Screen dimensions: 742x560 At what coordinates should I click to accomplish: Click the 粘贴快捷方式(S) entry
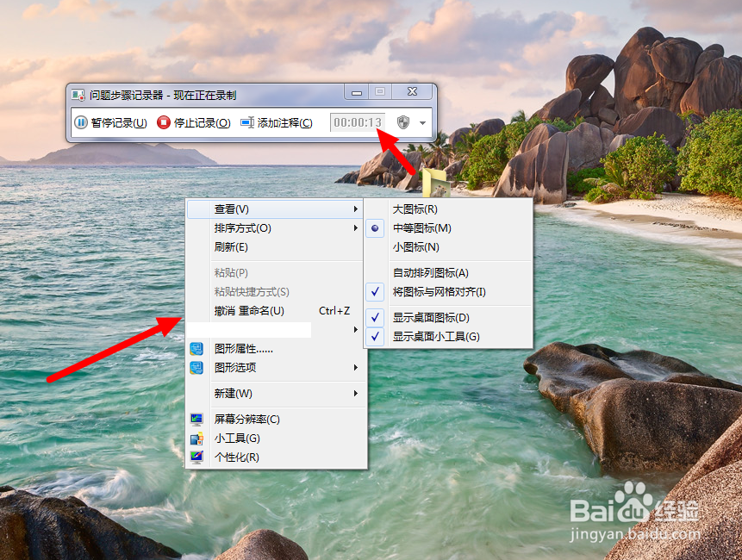tap(276, 292)
